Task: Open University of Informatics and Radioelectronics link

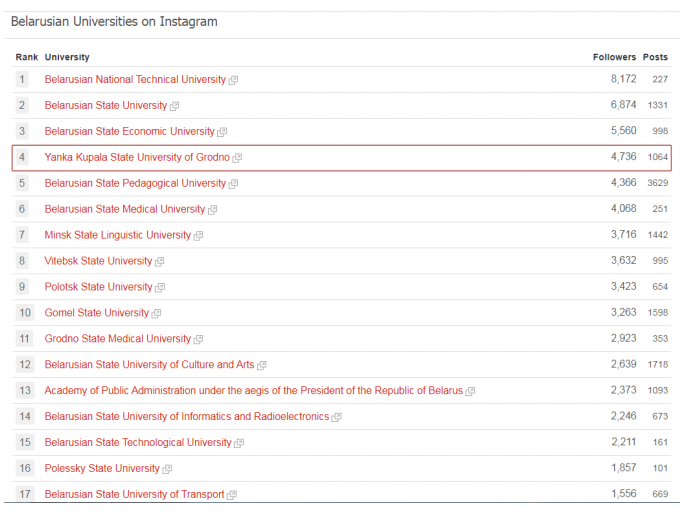Action: pos(187,416)
